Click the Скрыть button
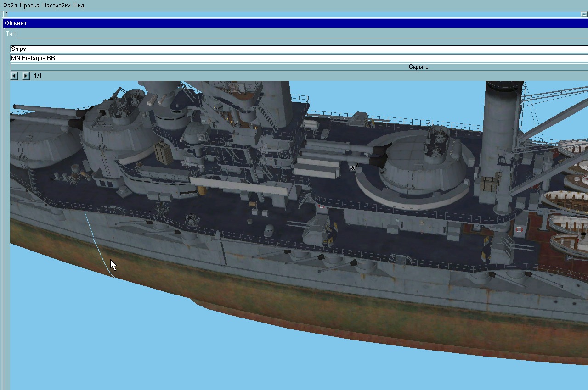This screenshot has width=588, height=390. (299, 67)
